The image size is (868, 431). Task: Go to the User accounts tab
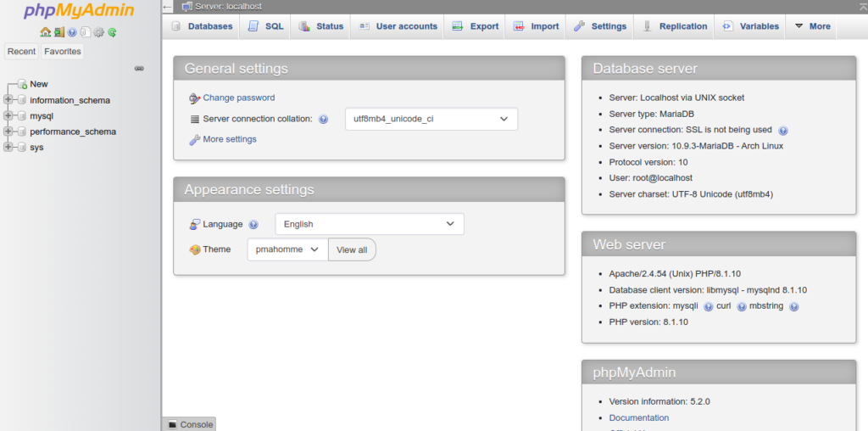click(398, 26)
